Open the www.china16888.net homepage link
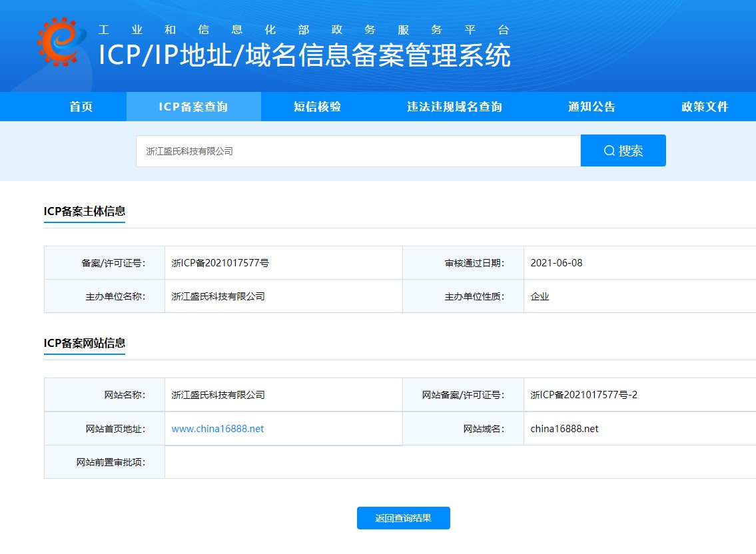This screenshot has width=756, height=554. 218,429
